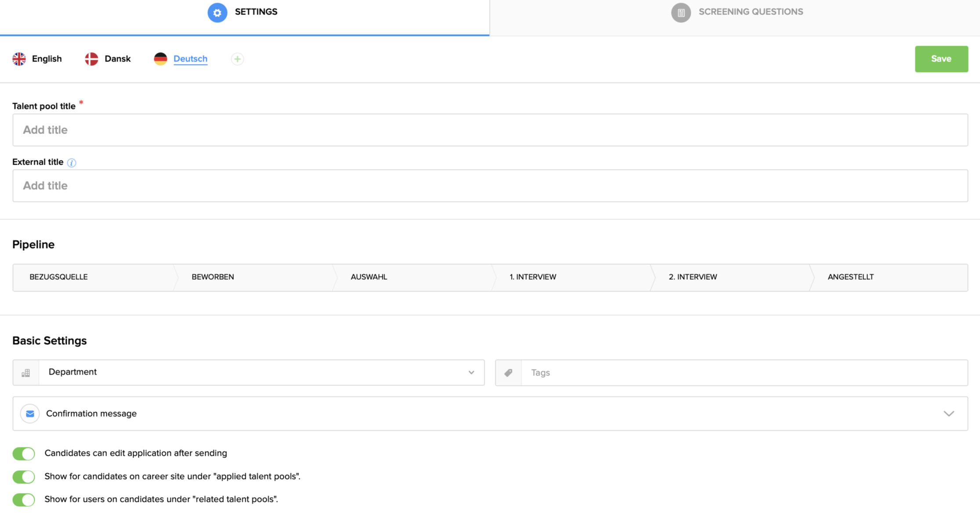980x519 pixels.
Task: Select the Dansk flag icon
Action: point(91,58)
